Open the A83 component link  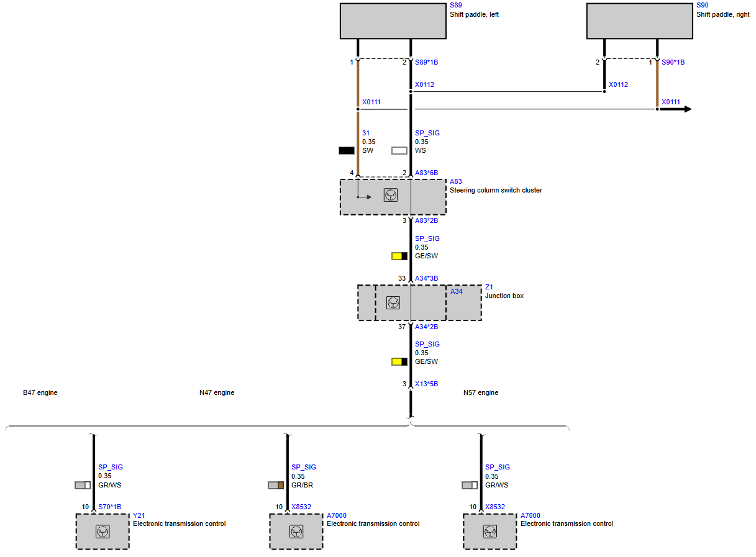pos(456,181)
